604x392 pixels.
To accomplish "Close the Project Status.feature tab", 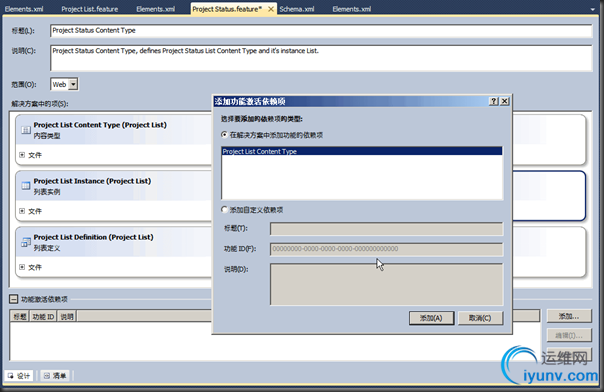I will point(271,9).
